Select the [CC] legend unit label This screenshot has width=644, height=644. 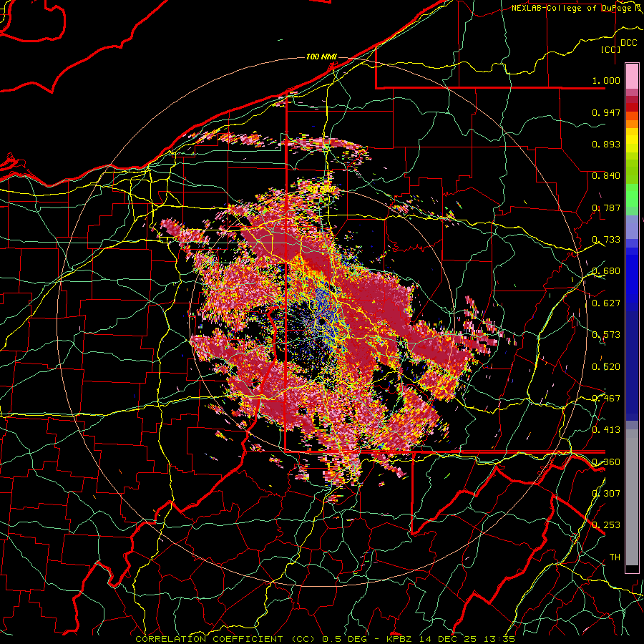611,49
